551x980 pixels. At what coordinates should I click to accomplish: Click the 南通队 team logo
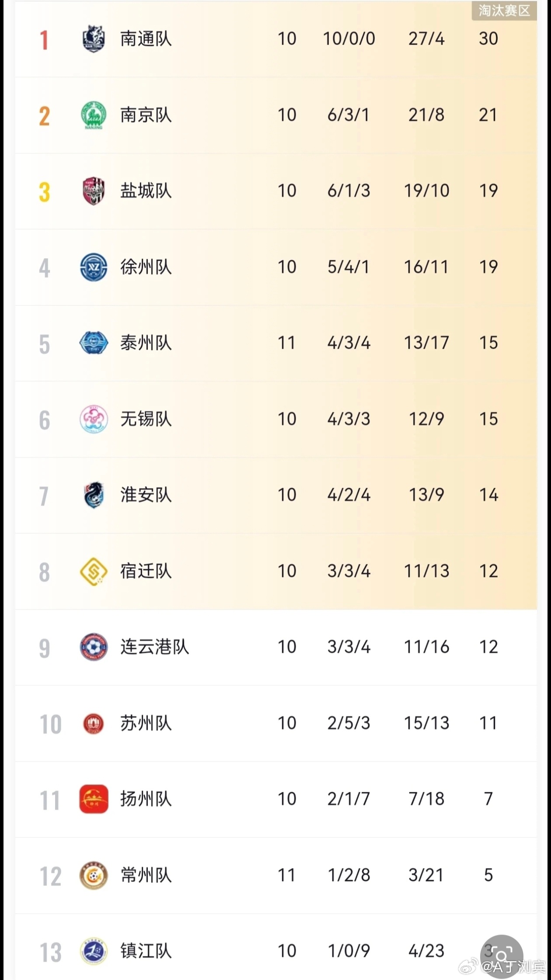pos(94,39)
